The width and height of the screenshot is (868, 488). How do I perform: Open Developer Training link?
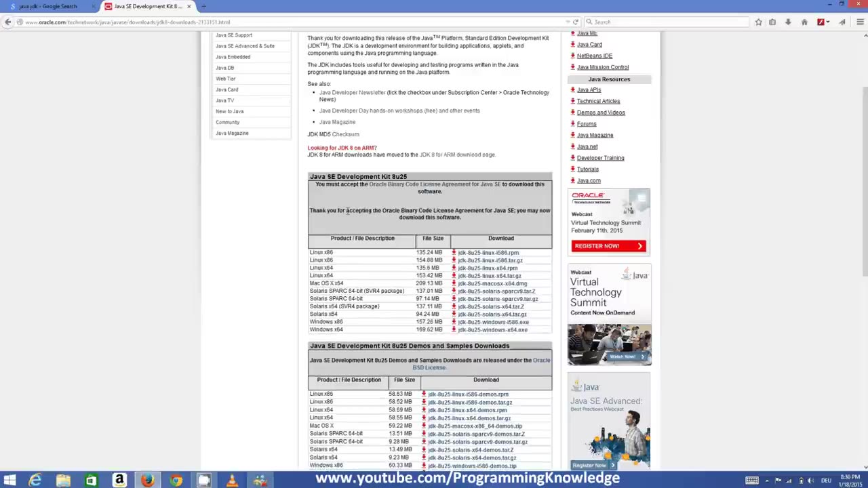tap(600, 158)
